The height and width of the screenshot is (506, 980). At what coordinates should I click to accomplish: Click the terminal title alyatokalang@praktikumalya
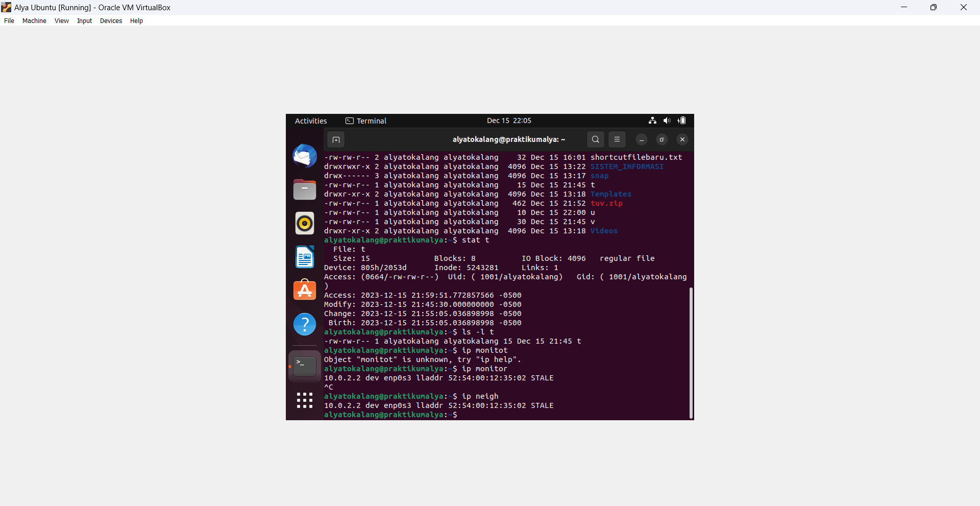pyautogui.click(x=509, y=139)
